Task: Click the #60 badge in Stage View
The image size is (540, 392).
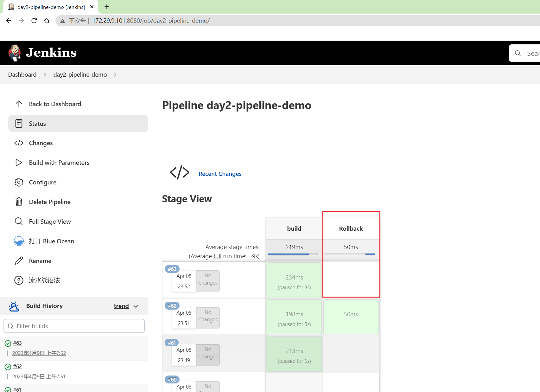Action: click(172, 379)
